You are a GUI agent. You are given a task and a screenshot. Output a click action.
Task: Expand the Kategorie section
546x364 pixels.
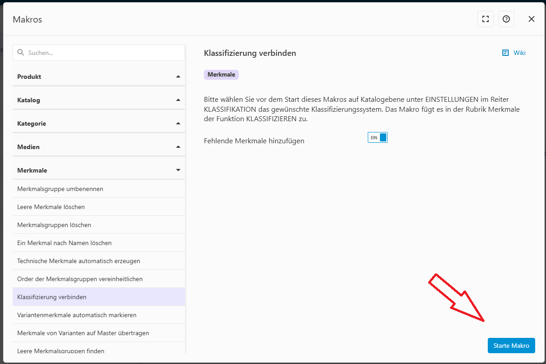99,123
